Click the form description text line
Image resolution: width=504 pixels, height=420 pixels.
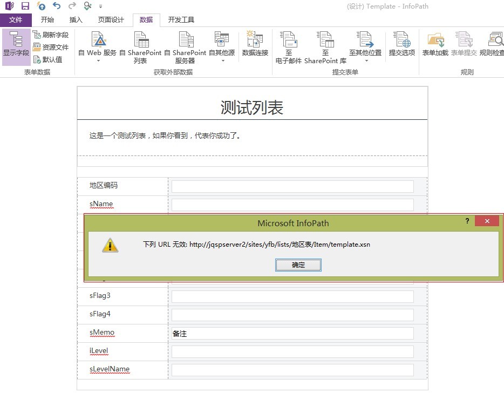click(165, 136)
